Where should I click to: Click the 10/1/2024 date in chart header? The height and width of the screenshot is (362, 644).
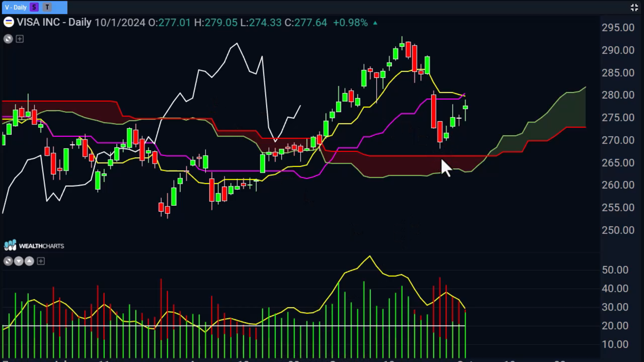pos(120,22)
